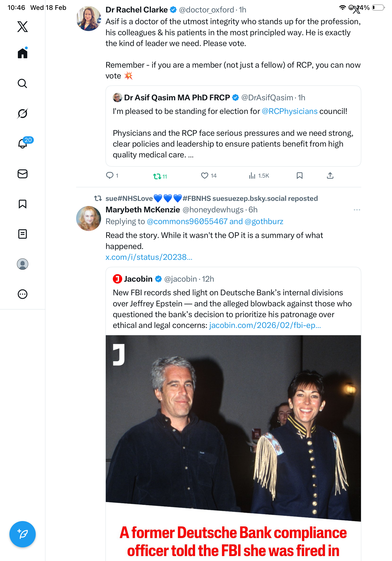Undo repost on Rachel Clarke's post
This screenshot has width=392, height=561.
pyautogui.click(x=157, y=176)
